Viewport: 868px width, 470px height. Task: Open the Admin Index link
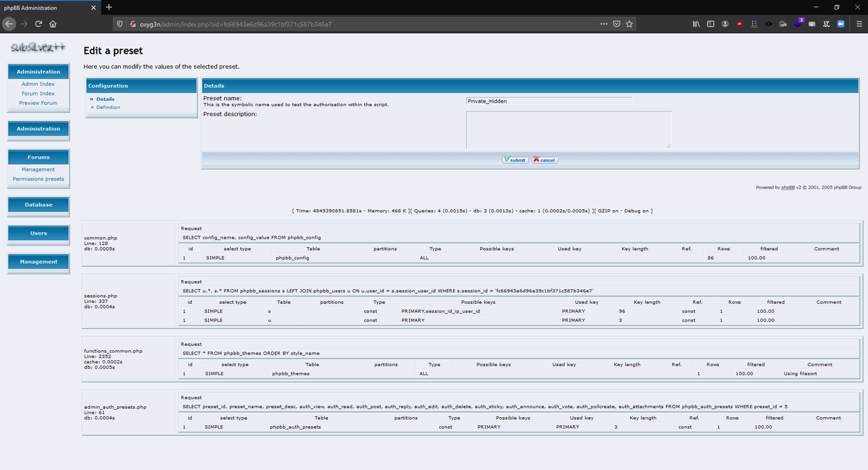point(38,84)
